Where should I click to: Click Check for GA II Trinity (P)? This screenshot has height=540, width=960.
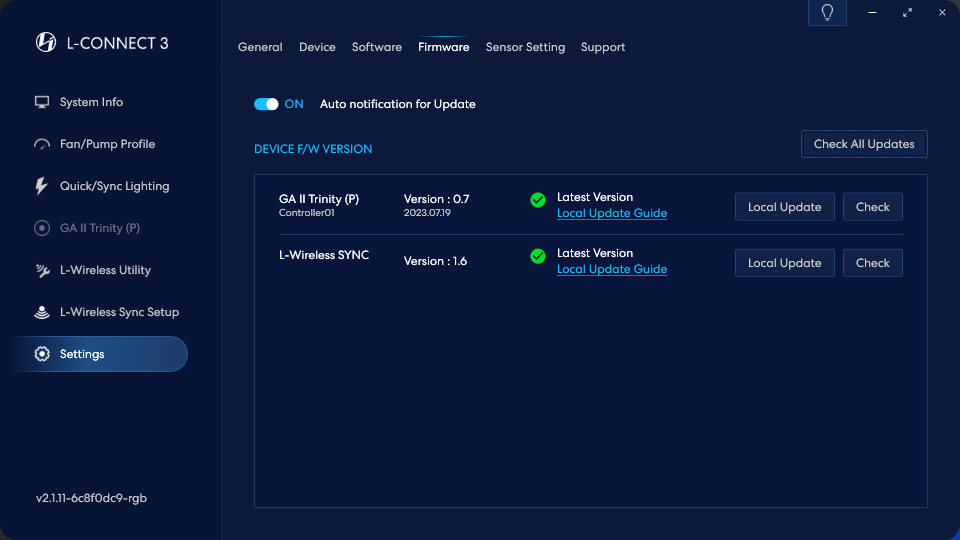pyautogui.click(x=872, y=207)
